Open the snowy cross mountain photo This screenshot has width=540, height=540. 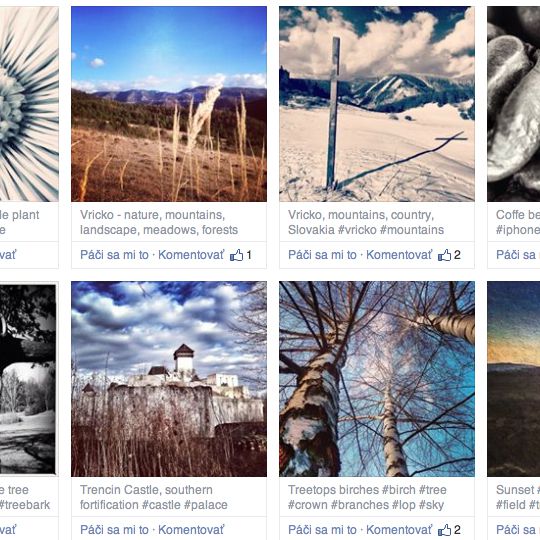point(377,104)
